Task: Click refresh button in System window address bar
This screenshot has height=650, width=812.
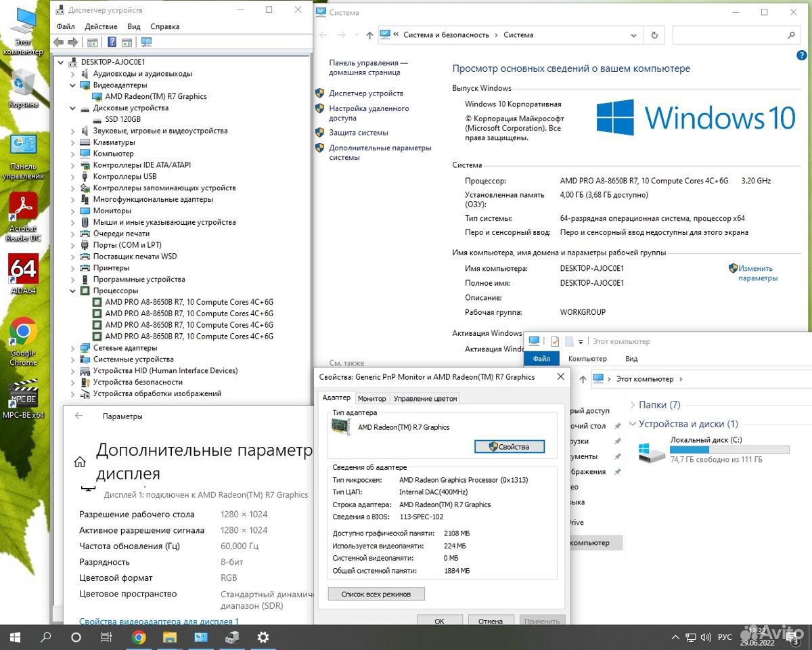Action: [x=654, y=35]
